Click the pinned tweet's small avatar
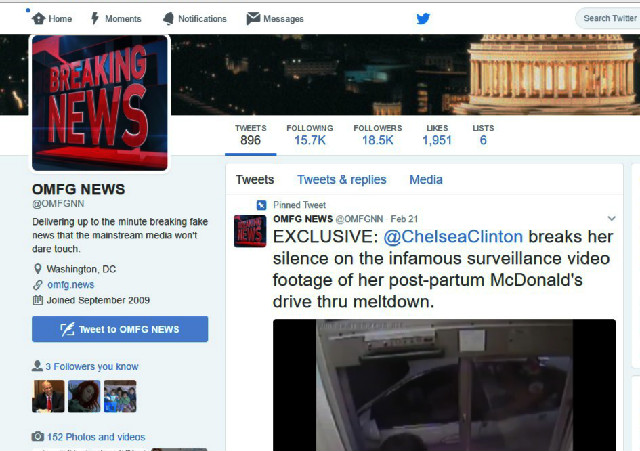 [x=250, y=231]
